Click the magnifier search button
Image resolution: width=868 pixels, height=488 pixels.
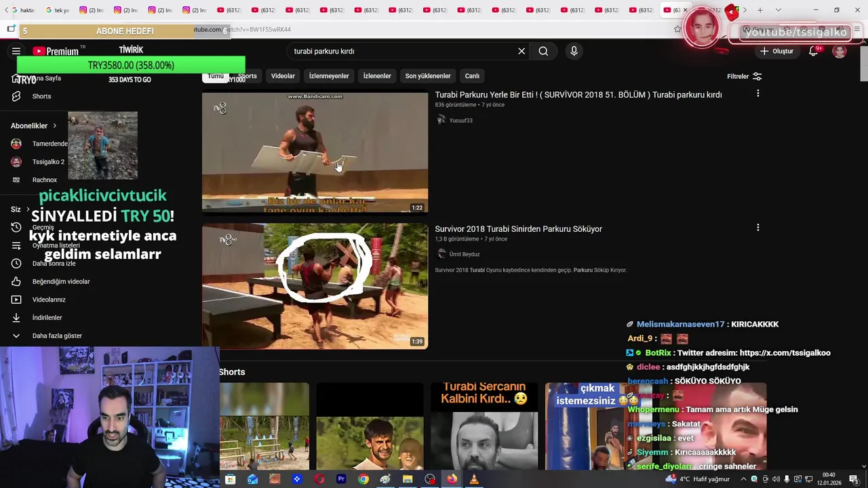click(x=543, y=51)
